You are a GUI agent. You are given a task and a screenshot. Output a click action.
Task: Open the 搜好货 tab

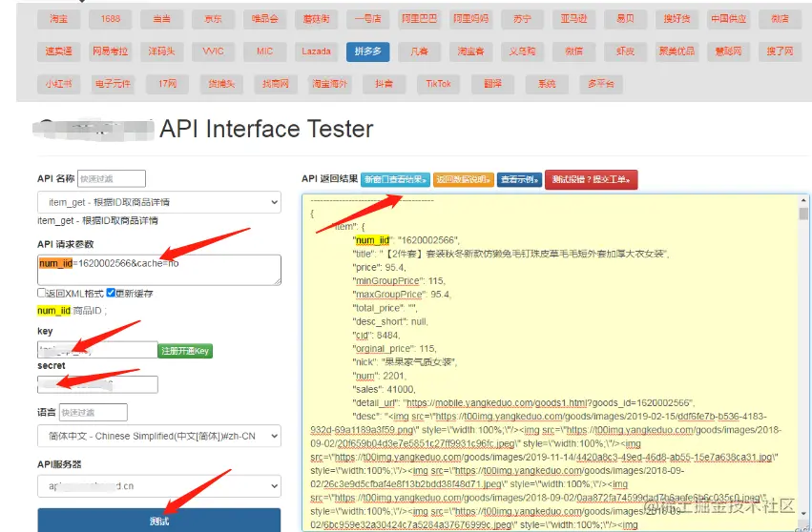tap(677, 19)
